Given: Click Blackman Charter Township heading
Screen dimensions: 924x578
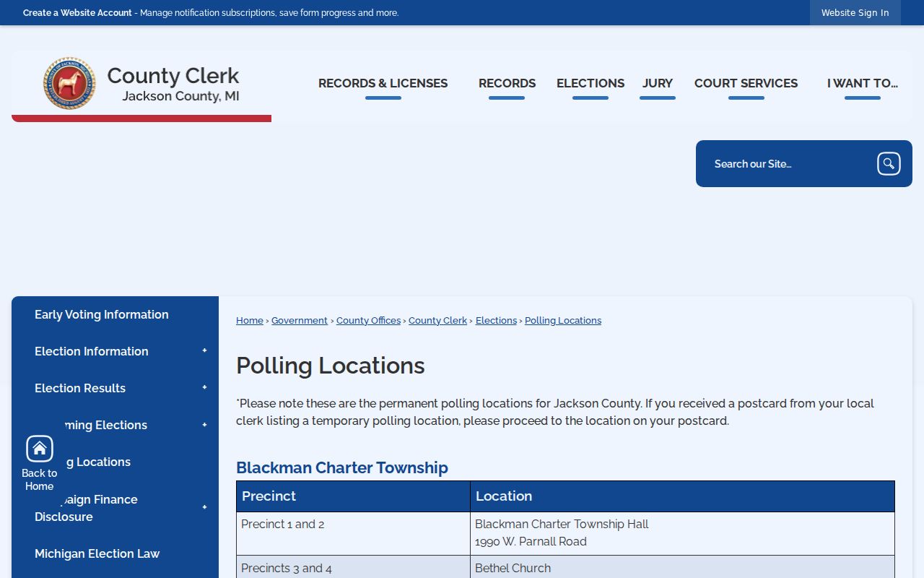Looking at the screenshot, I should click(342, 467).
